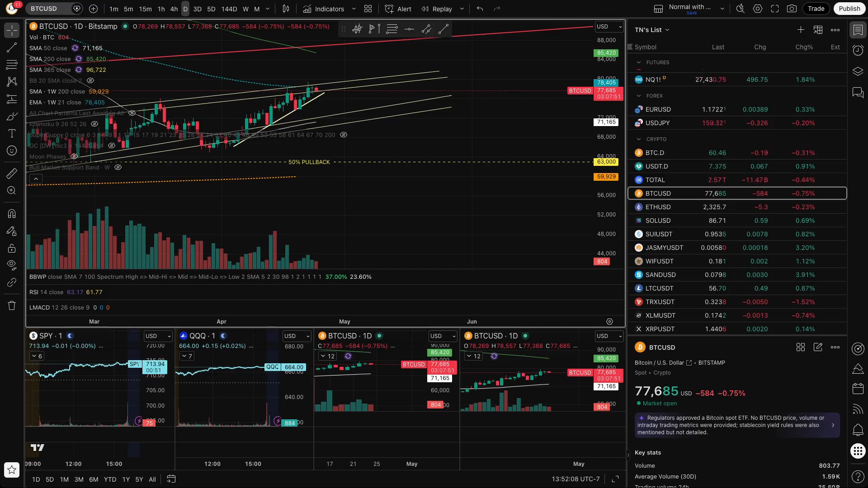
Task: Open the chats panel icon
Action: coord(858,92)
